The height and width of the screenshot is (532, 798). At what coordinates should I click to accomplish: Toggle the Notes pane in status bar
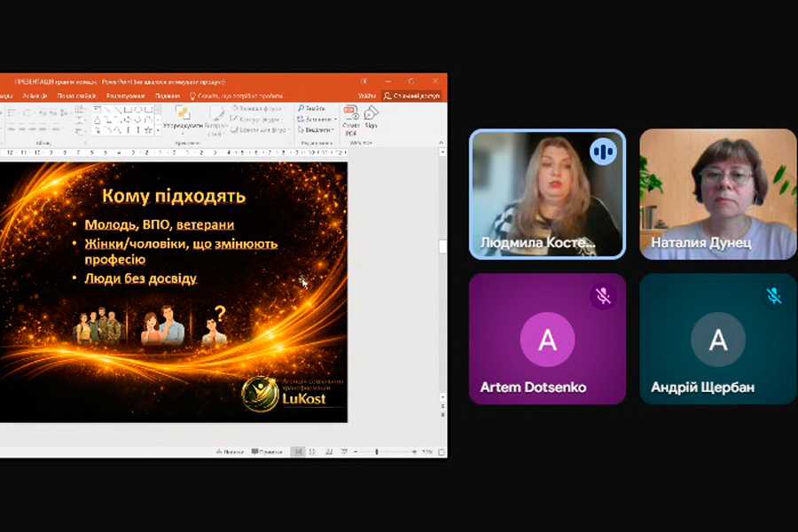click(229, 451)
